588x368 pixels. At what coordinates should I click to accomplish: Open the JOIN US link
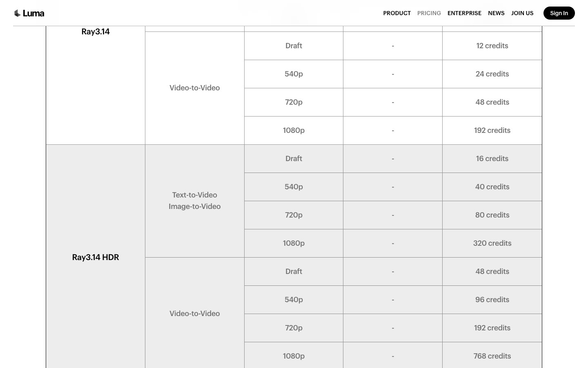point(522,13)
